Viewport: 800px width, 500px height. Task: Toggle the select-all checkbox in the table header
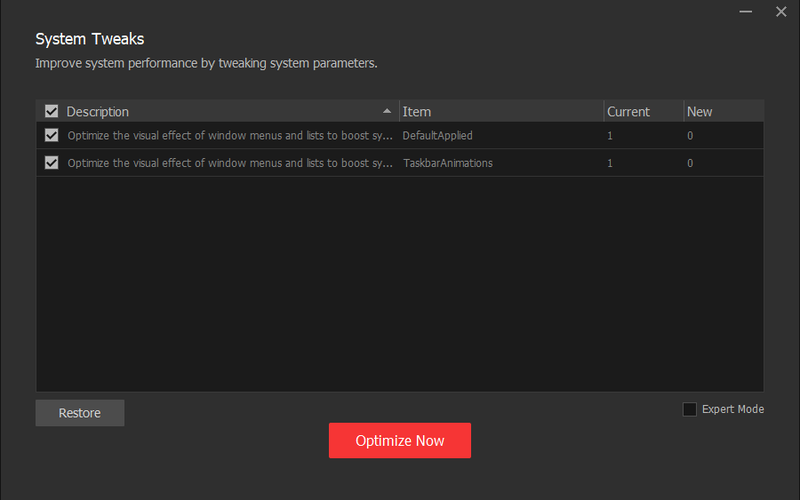tap(52, 112)
